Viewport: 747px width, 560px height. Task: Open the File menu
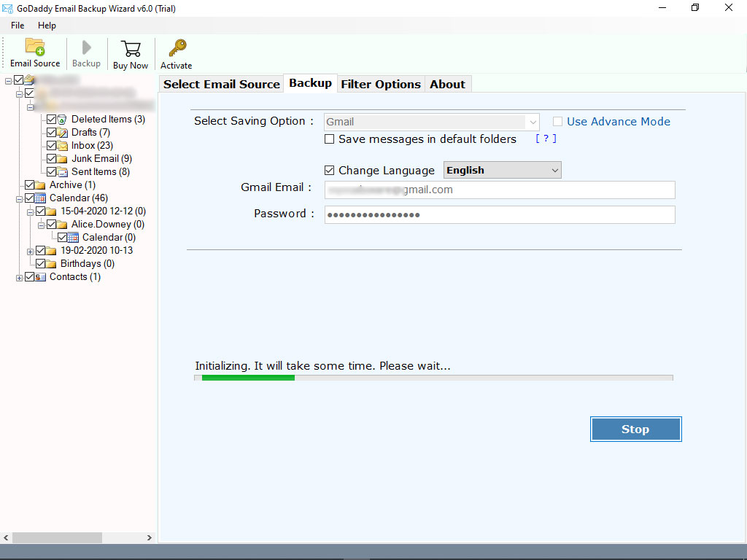tap(18, 26)
